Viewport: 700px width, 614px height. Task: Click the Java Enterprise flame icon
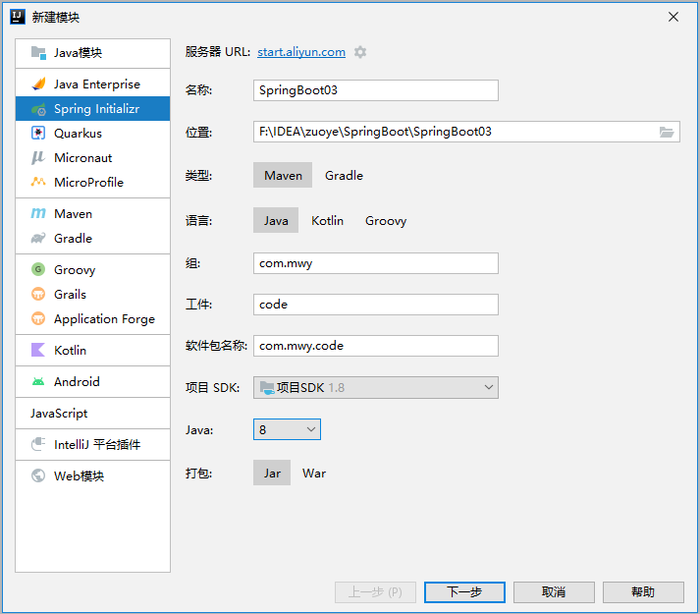click(x=38, y=84)
